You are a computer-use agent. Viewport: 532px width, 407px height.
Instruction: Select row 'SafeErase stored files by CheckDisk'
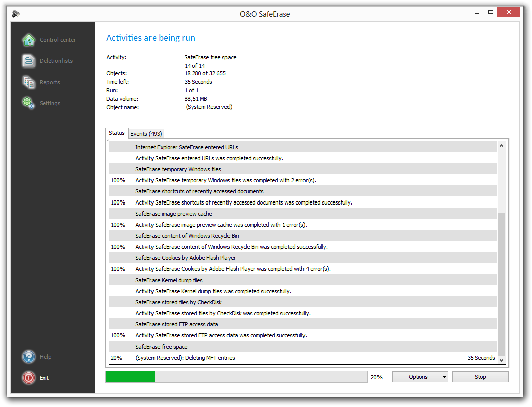[x=303, y=302]
